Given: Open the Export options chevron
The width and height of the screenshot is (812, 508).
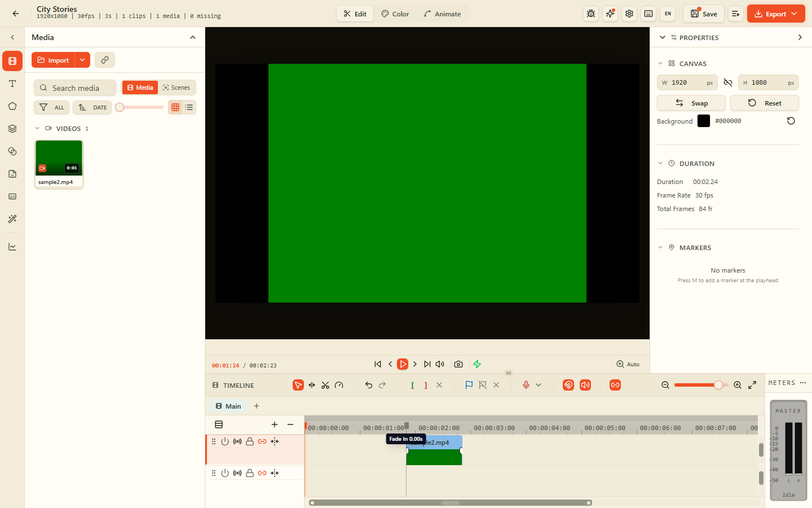Looking at the screenshot, I should tap(794, 14).
